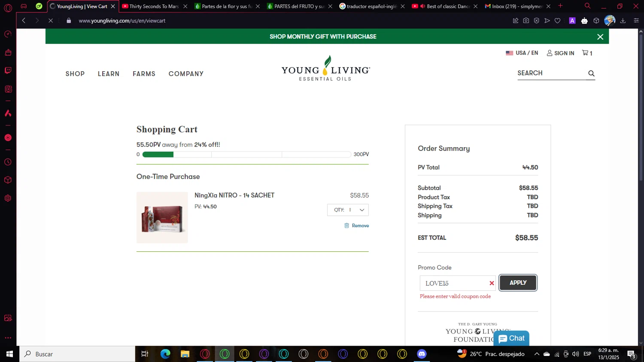
Task: Click the SIGN IN link
Action: pyautogui.click(x=560, y=53)
